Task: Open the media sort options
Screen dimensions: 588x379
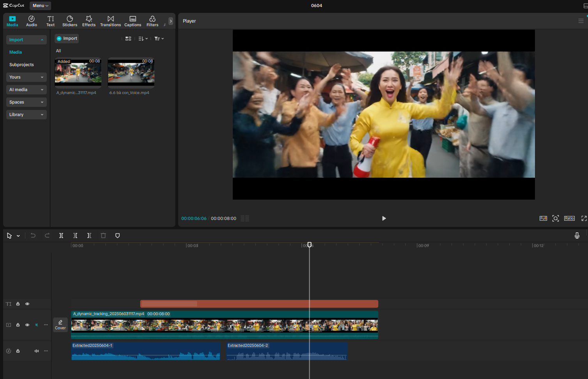Action: pos(143,39)
